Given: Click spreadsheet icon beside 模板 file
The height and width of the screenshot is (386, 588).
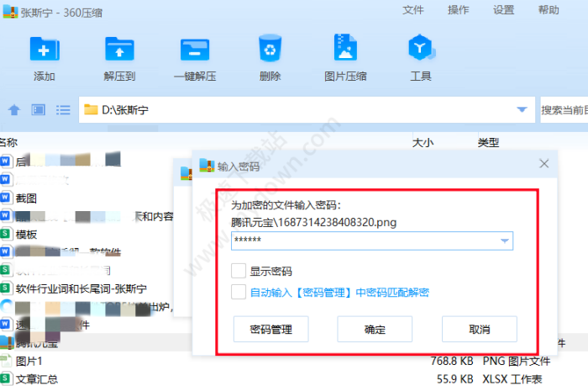Looking at the screenshot, I should [x=5, y=234].
